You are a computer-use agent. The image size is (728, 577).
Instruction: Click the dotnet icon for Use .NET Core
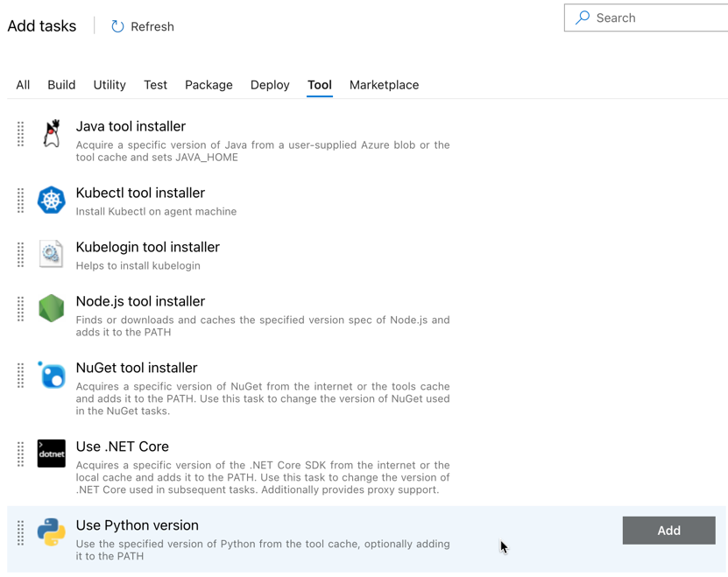coord(51,454)
